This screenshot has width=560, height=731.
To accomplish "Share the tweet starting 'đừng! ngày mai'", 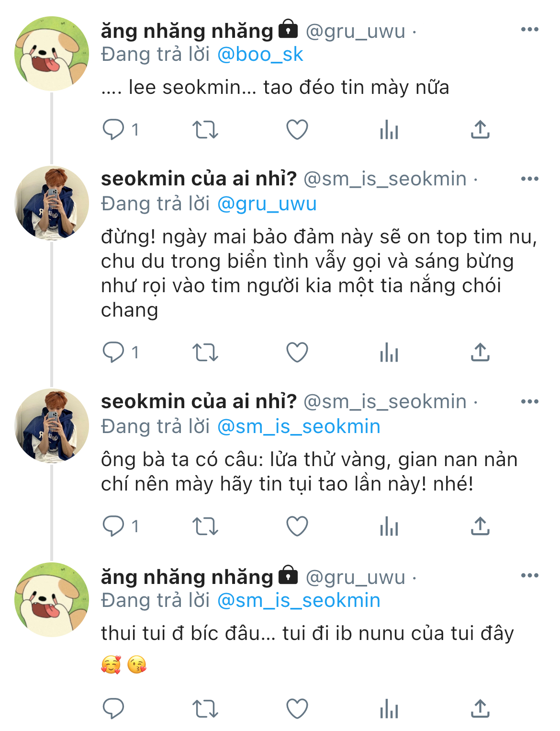I will pyautogui.click(x=480, y=353).
